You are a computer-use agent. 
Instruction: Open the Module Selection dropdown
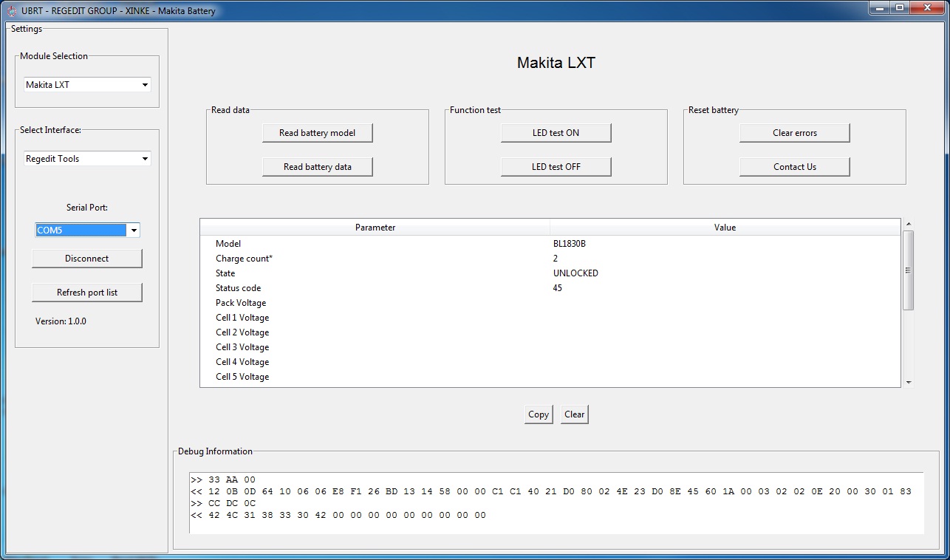pos(145,85)
